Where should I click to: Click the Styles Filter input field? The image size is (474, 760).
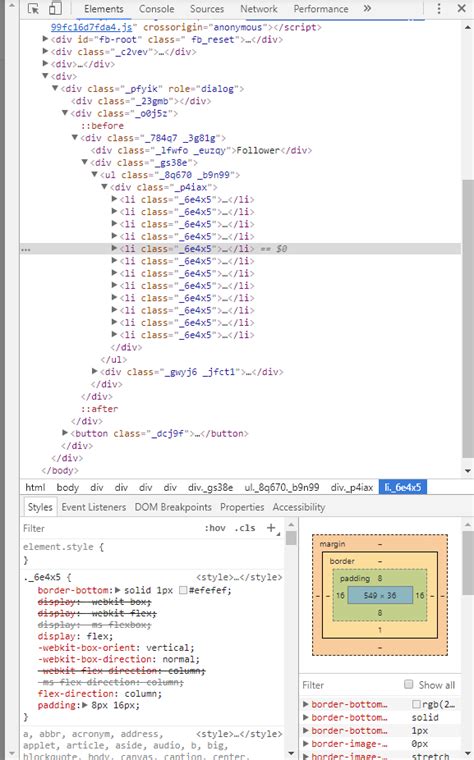pyautogui.click(x=111, y=528)
